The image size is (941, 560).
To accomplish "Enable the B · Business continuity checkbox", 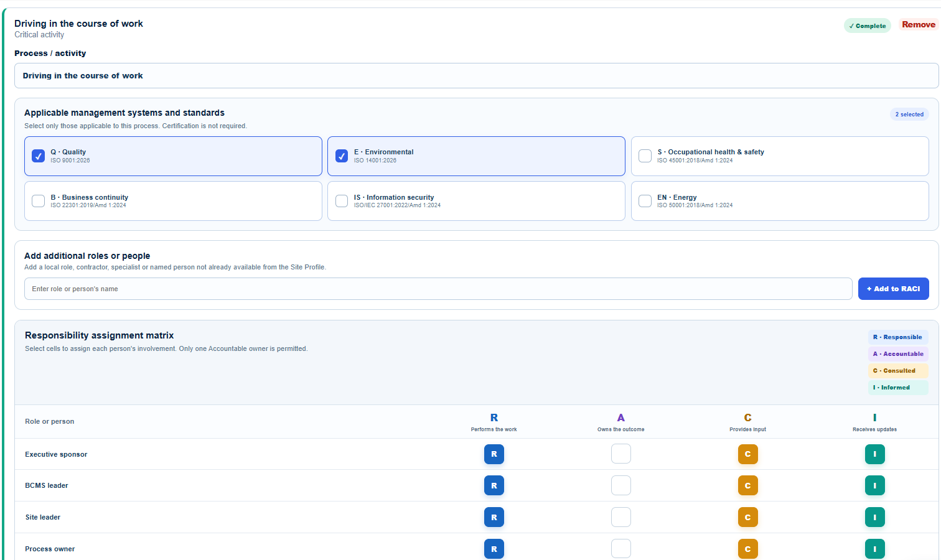I will pyautogui.click(x=38, y=201).
